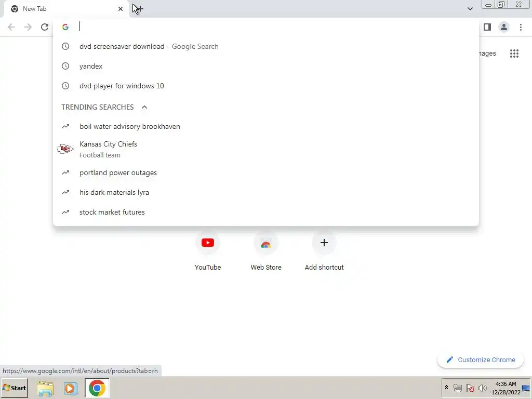Open the network status tray icon
This screenshot has width=532, height=399.
coord(458,388)
